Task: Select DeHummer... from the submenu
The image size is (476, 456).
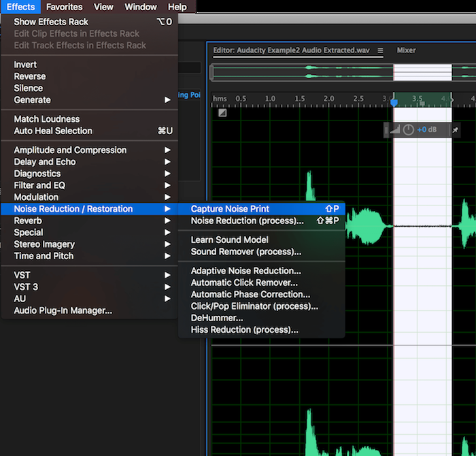Action: click(216, 318)
